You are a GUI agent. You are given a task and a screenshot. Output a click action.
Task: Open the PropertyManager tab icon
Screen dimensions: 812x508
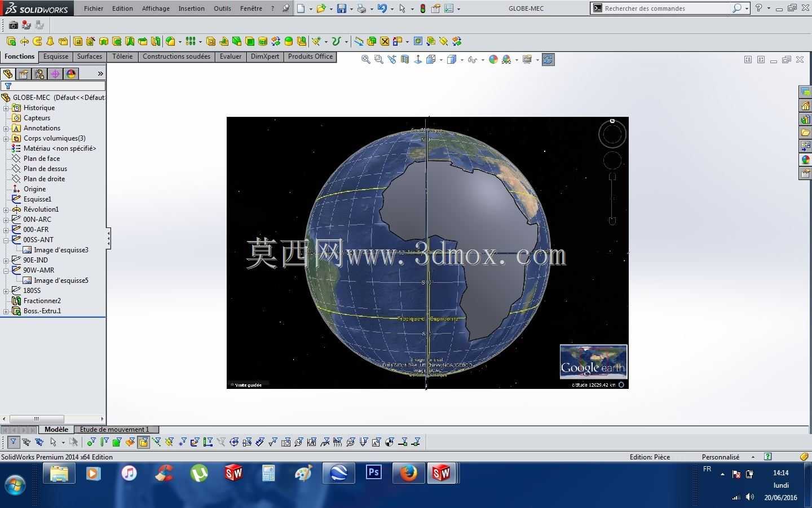tap(24, 74)
